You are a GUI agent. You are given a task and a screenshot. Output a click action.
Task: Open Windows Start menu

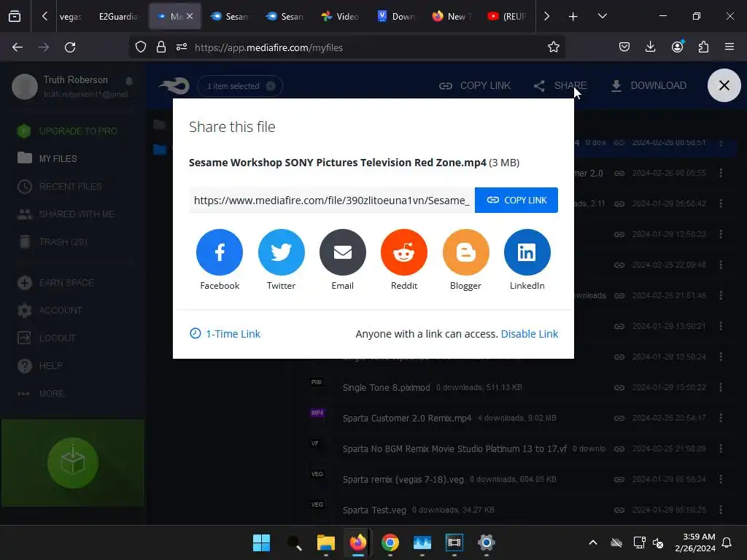pyautogui.click(x=261, y=542)
